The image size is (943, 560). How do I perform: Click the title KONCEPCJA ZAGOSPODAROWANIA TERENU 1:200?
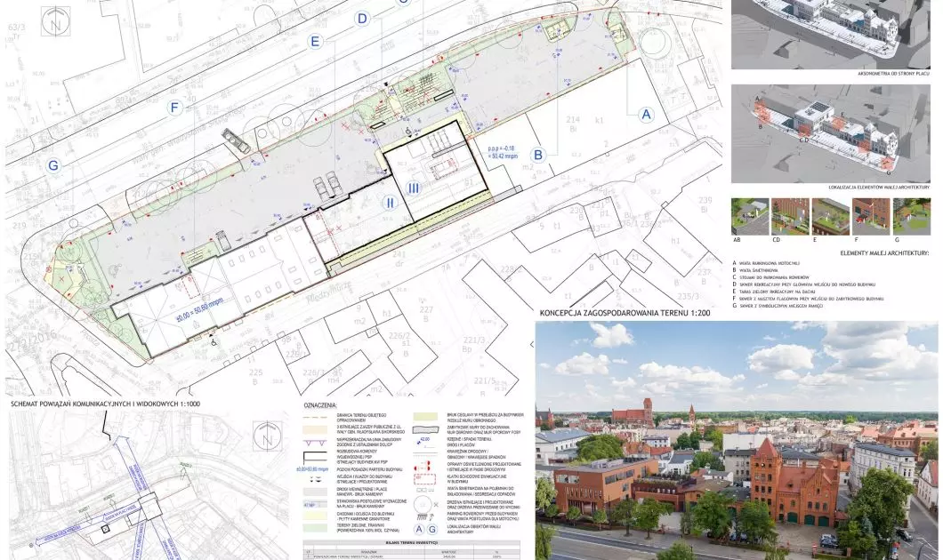tap(625, 313)
